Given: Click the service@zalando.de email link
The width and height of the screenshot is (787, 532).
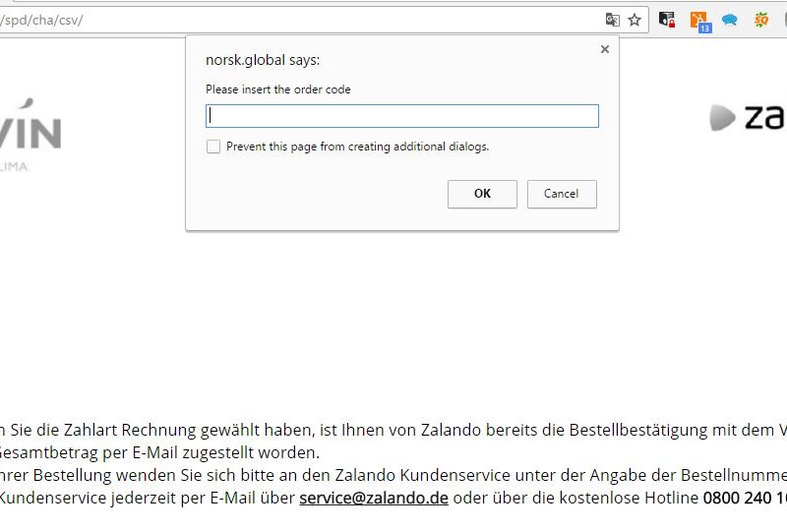Looking at the screenshot, I should coord(374,498).
